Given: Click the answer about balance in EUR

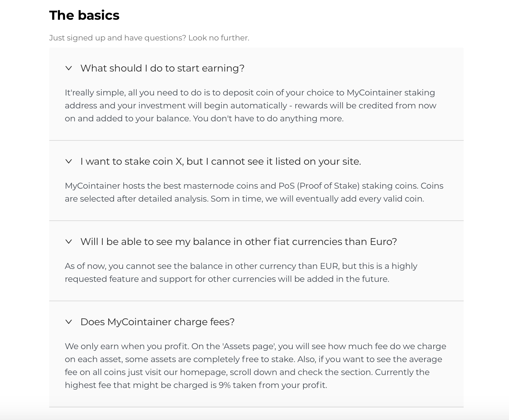Looking at the screenshot, I should (241, 272).
